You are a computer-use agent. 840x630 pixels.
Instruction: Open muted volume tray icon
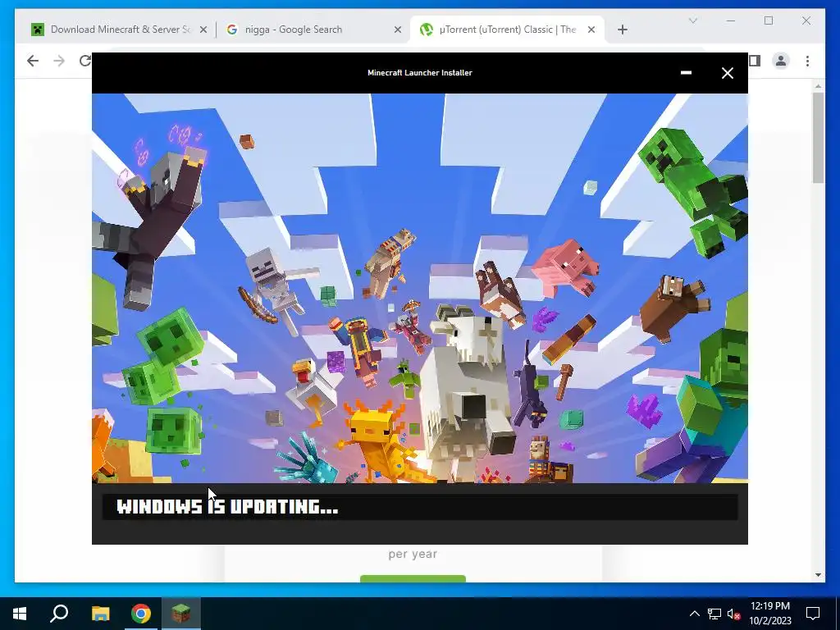(733, 614)
